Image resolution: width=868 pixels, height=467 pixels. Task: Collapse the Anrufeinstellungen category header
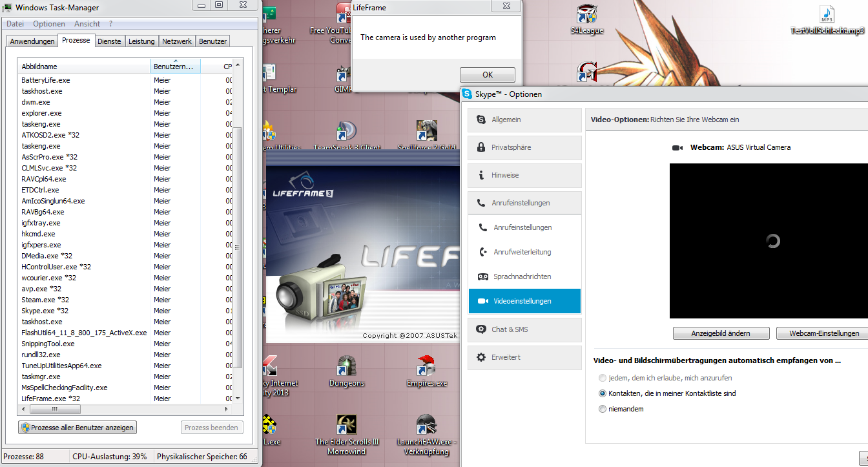(x=524, y=203)
